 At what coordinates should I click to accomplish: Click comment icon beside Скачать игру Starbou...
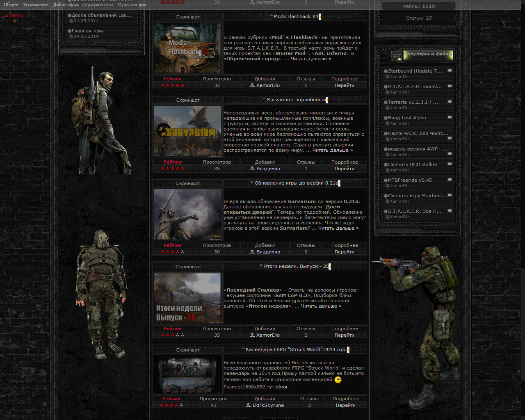click(450, 195)
